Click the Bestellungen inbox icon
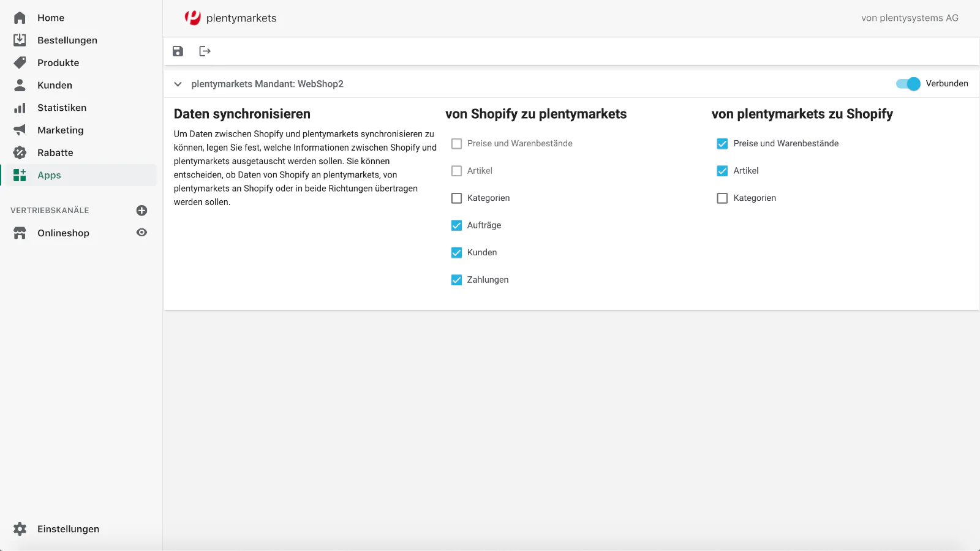The height and width of the screenshot is (551, 980). coord(20,40)
